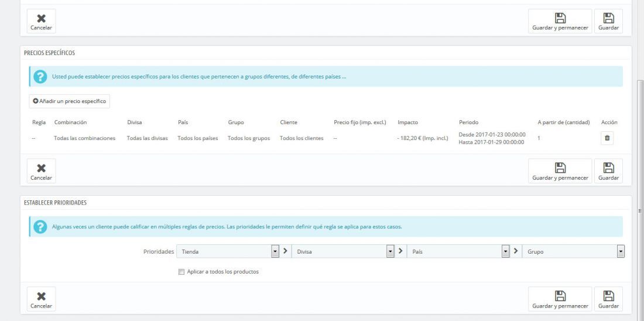This screenshot has width=644, height=321.
Task: Click Guardar in the Establecer Prioridades panel
Action: (608, 299)
